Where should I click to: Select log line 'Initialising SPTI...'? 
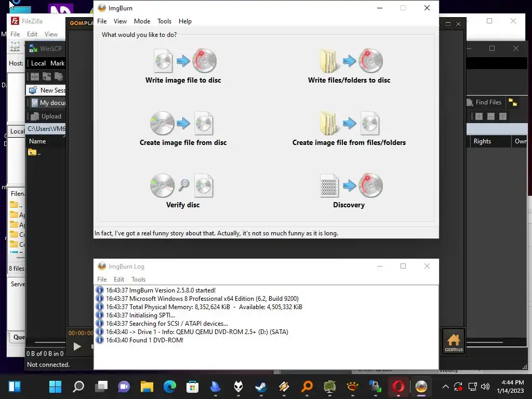click(140, 315)
